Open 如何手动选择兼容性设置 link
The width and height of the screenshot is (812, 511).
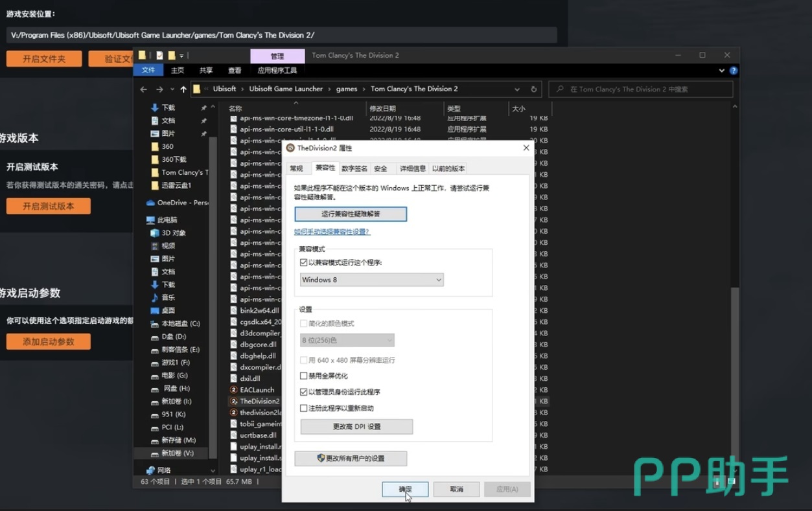coord(332,231)
